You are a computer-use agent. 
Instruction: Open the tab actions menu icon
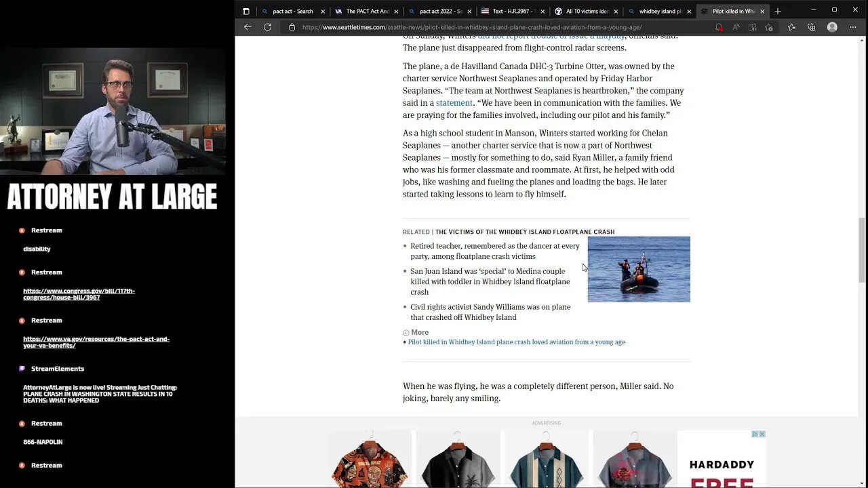coord(246,11)
